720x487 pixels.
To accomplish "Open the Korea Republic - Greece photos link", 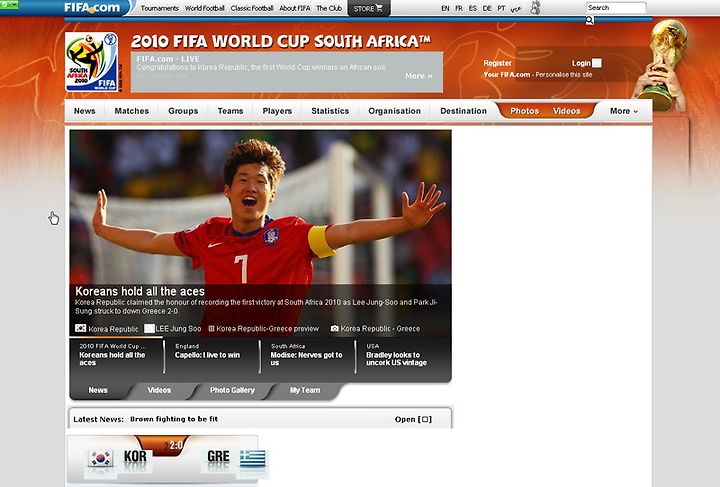I will coord(380,329).
